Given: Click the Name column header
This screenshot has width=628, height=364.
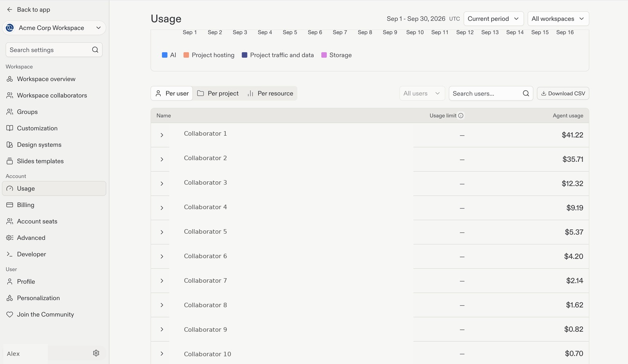Looking at the screenshot, I should 164,116.
